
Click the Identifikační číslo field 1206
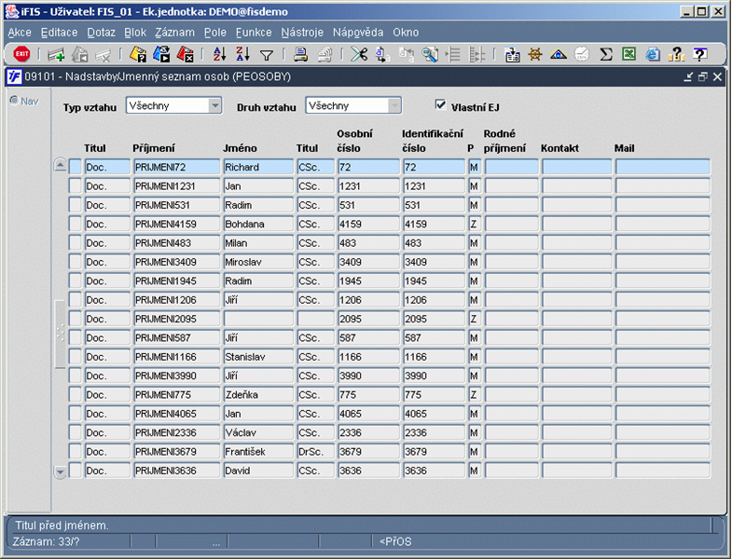coord(435,300)
